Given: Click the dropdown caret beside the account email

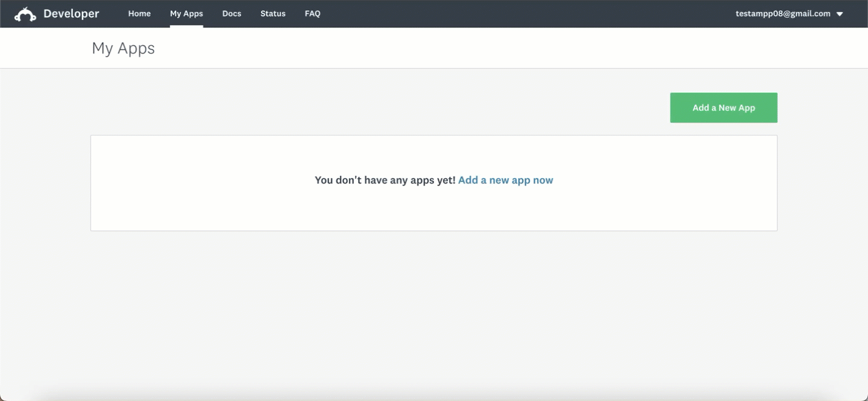Looking at the screenshot, I should click(x=841, y=13).
